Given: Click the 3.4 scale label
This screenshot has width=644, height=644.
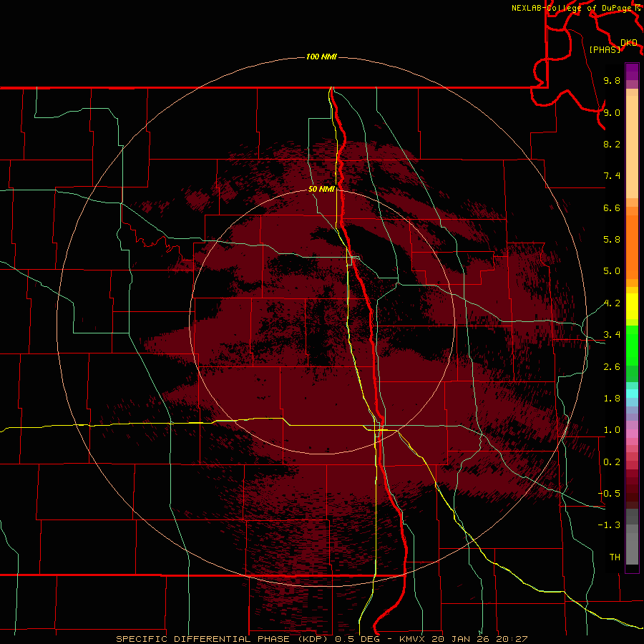Looking at the screenshot, I should tap(612, 335).
